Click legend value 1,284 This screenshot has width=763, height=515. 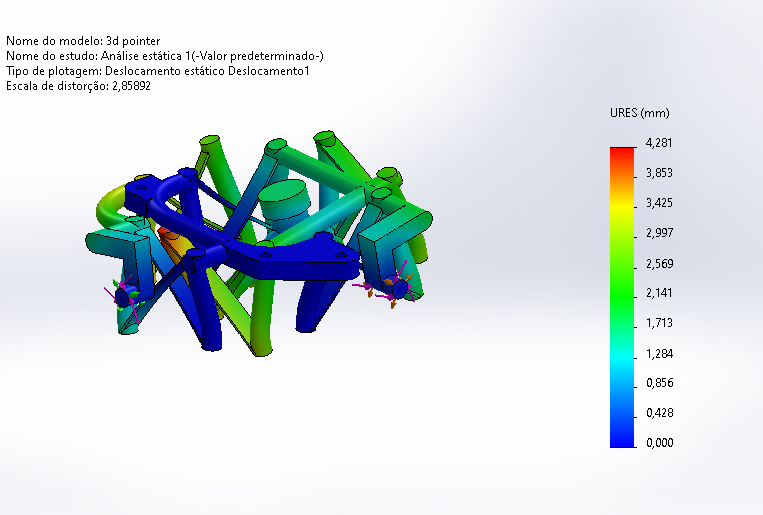[x=659, y=353]
